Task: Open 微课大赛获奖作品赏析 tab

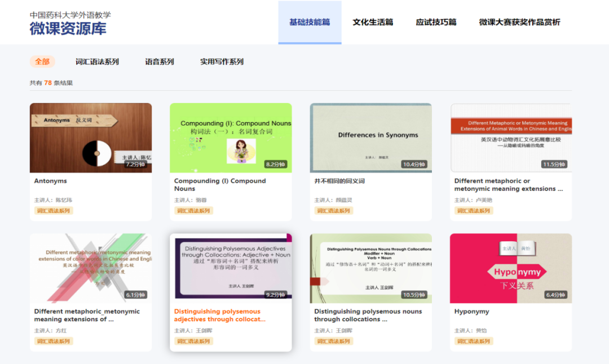Action: pos(519,23)
